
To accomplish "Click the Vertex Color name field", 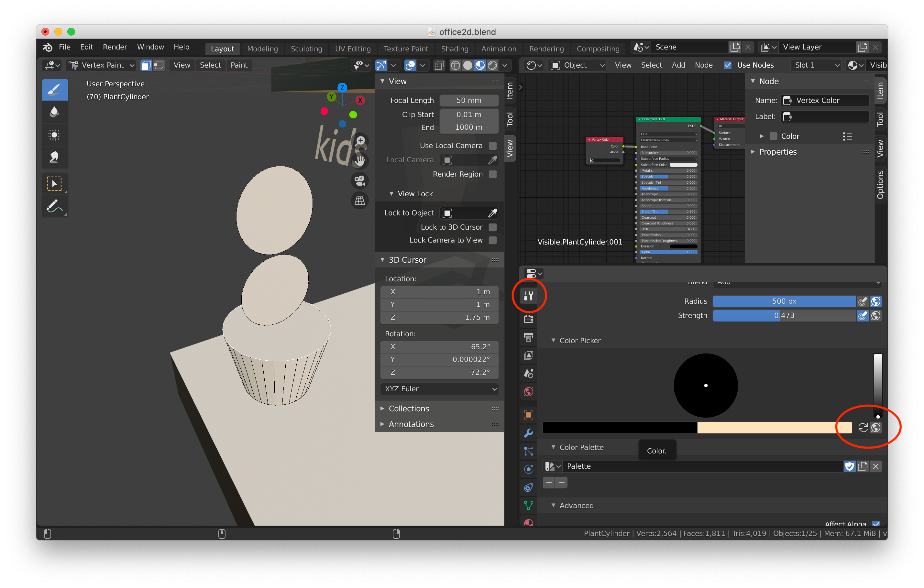I will click(x=825, y=100).
